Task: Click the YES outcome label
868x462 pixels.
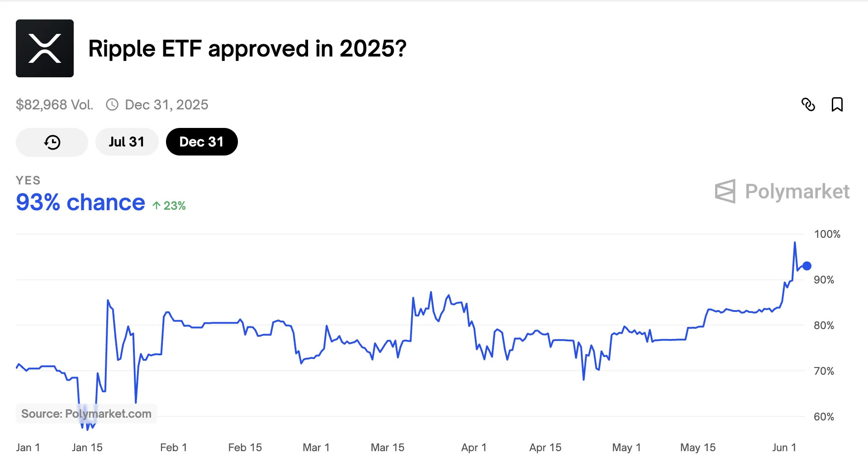Action: pos(28,180)
